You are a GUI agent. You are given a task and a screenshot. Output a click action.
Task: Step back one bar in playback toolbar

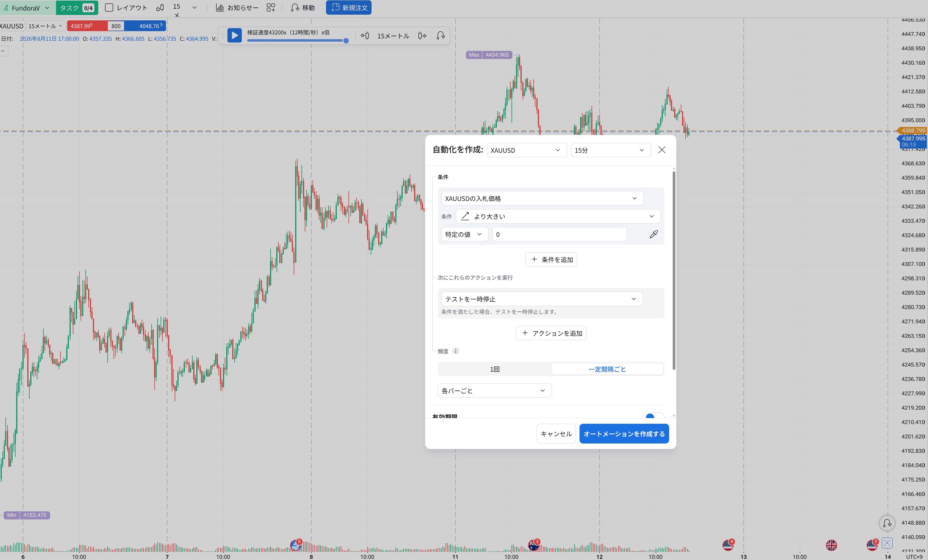365,35
